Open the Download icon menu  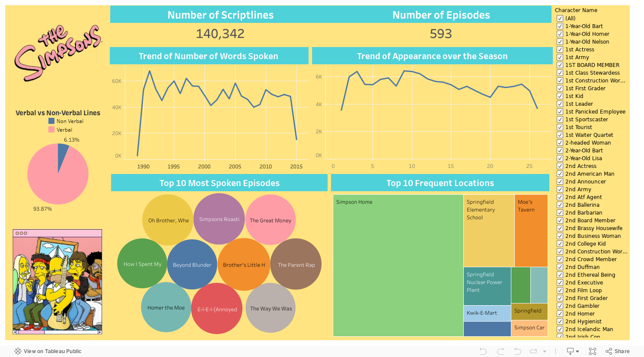tap(570, 351)
